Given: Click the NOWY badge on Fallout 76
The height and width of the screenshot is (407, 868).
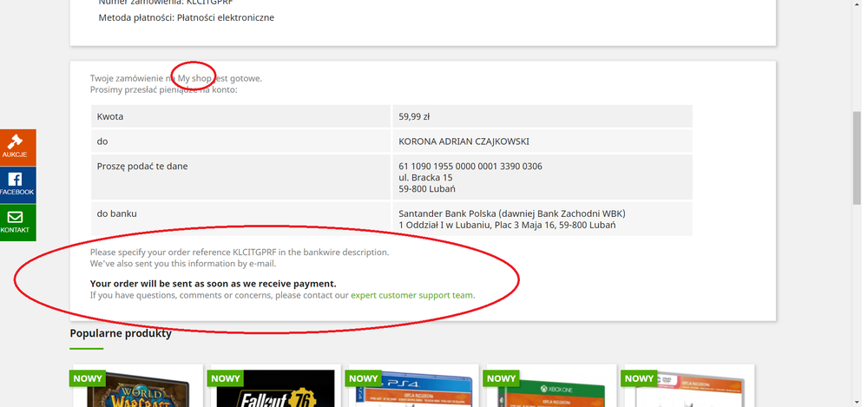Looking at the screenshot, I should (x=226, y=378).
